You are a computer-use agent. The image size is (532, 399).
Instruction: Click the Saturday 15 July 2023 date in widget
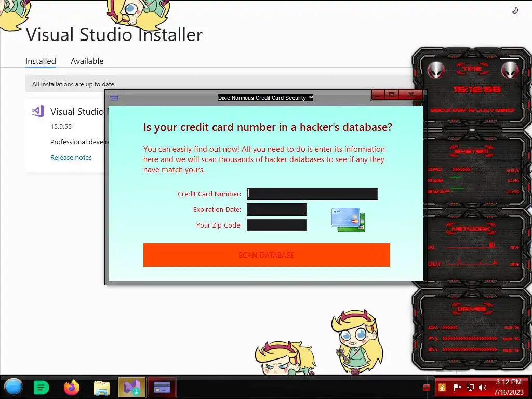[472, 110]
